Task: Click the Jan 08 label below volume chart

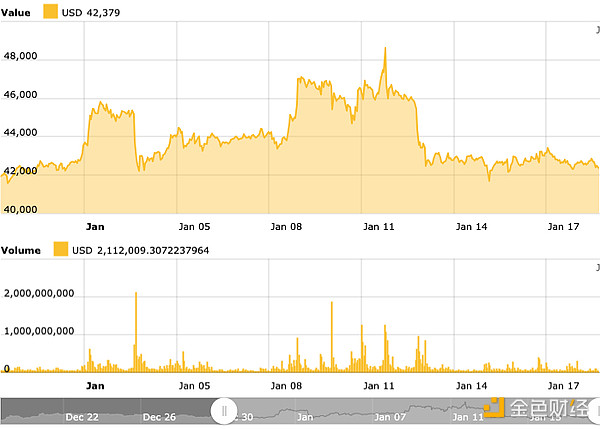Action: click(288, 385)
